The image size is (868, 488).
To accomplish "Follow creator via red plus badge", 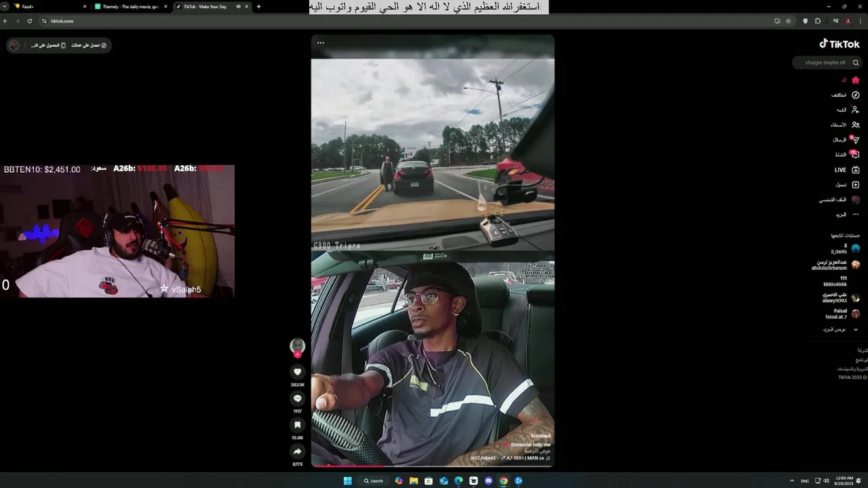I will pos(297,354).
